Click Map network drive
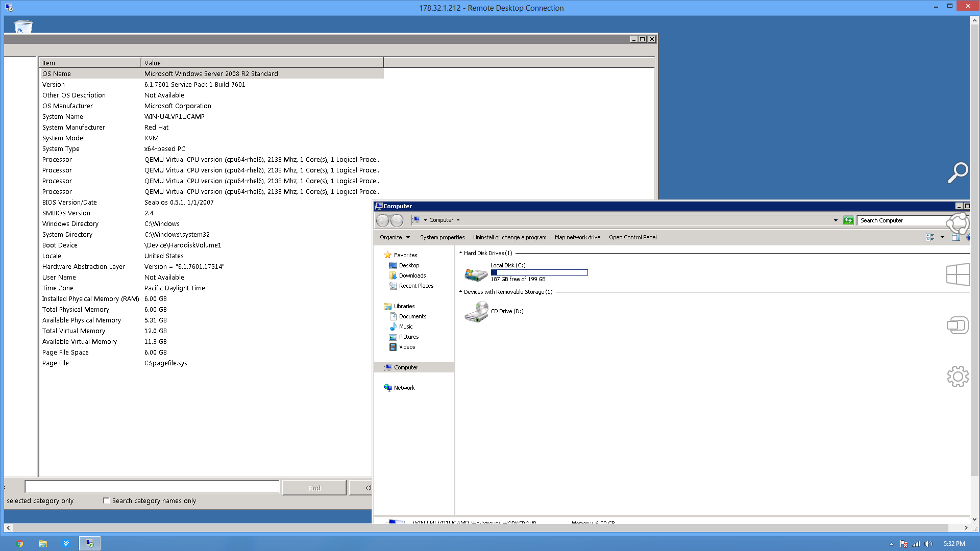Screen dimensions: 980x551 577,237
